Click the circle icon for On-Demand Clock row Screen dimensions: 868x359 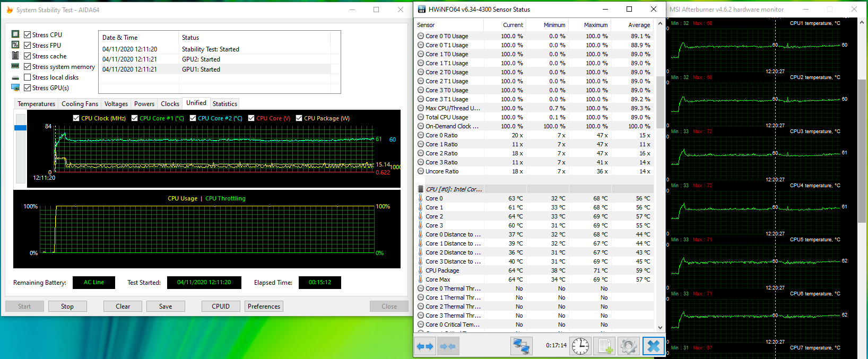[421, 126]
